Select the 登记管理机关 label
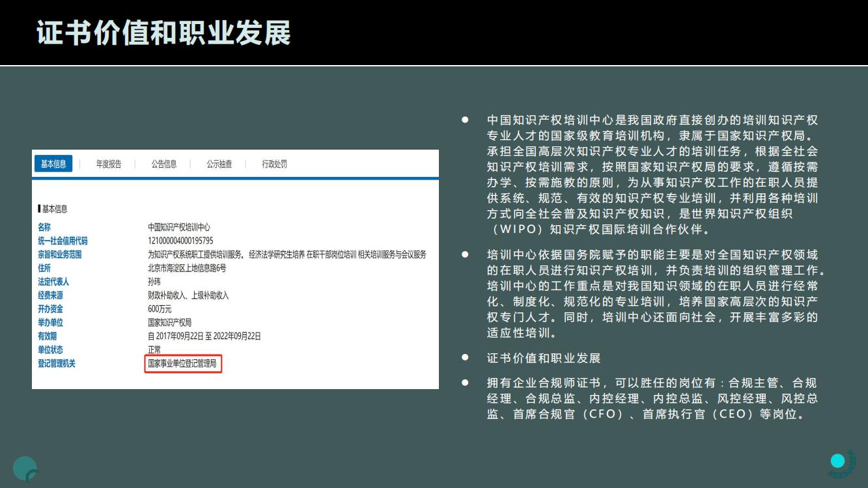Viewport: 868px width, 488px height. pyautogui.click(x=57, y=364)
